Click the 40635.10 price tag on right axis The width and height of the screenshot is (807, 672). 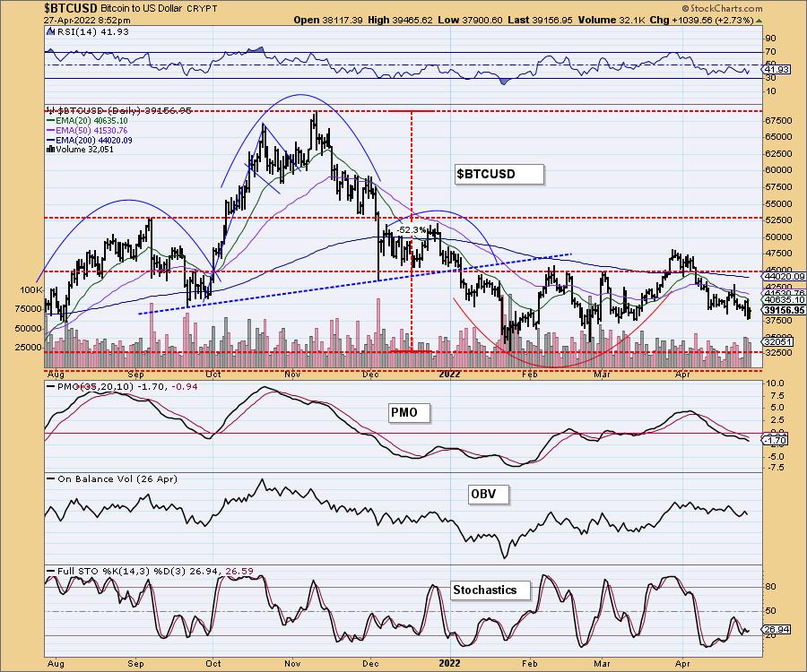tap(784, 300)
